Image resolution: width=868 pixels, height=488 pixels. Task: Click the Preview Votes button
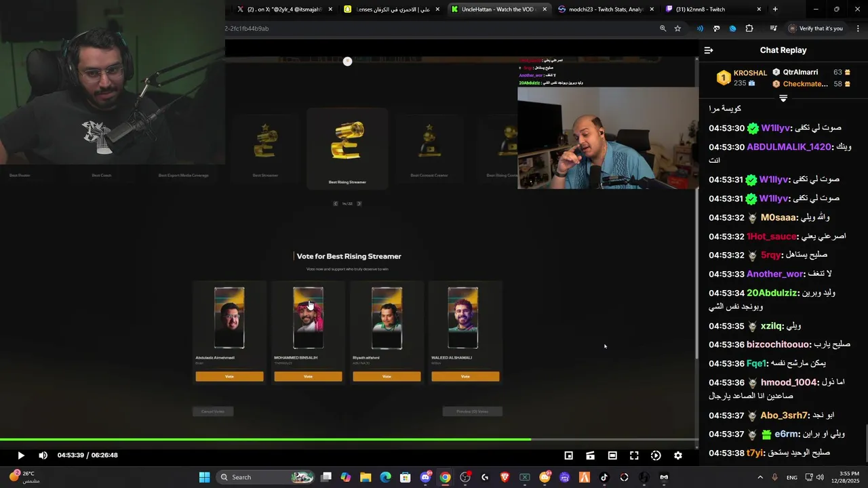472,411
